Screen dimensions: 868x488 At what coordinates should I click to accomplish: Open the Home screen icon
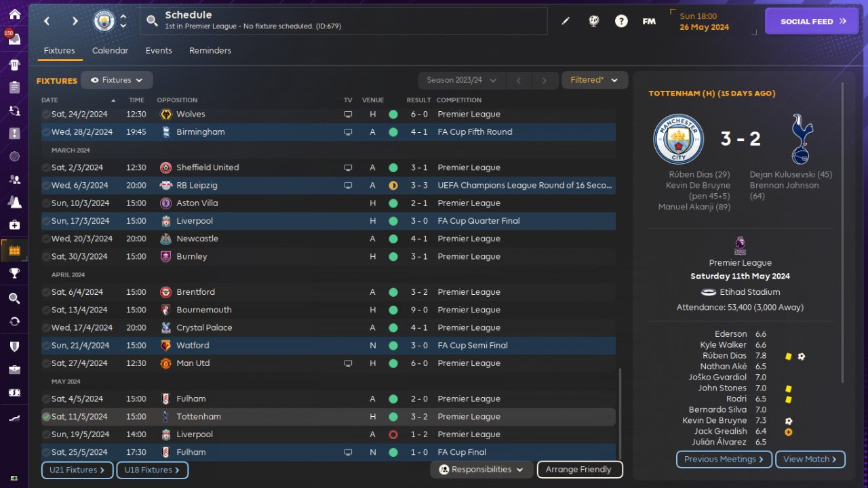14,14
